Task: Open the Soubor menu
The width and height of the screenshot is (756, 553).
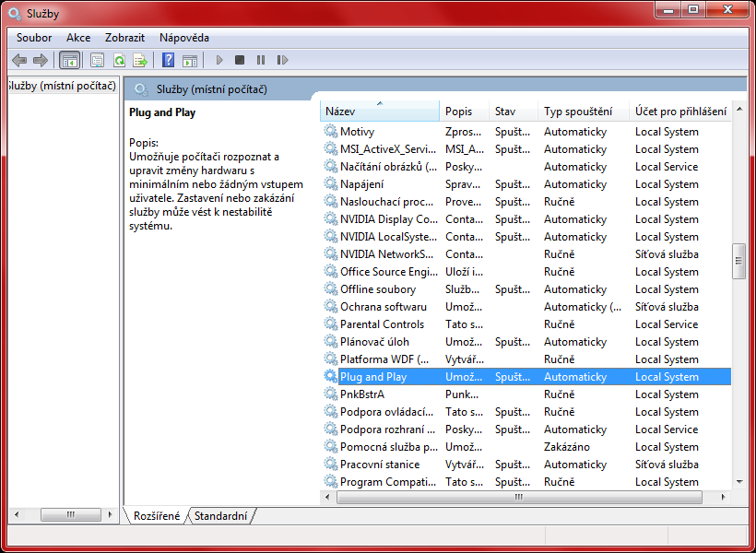Action: point(34,38)
